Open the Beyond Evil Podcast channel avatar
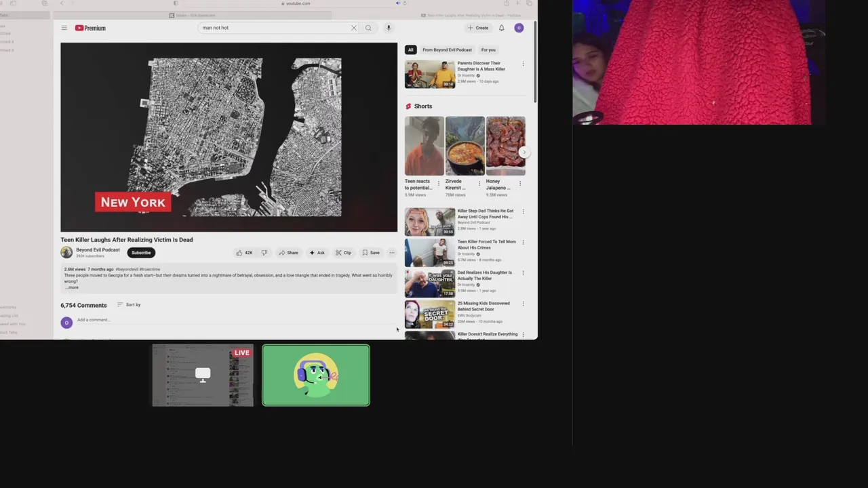This screenshot has width=868, height=488. click(x=66, y=252)
